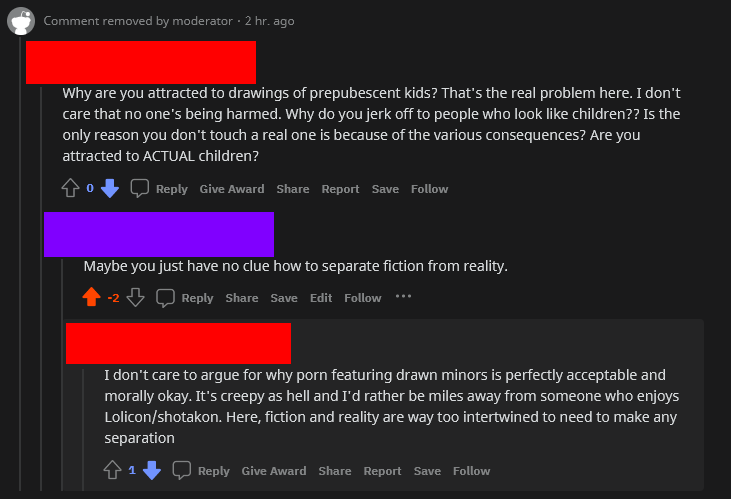Image resolution: width=731 pixels, height=499 pixels.
Task: Toggle the blue downvote on the score 1 comment
Action: click(152, 470)
